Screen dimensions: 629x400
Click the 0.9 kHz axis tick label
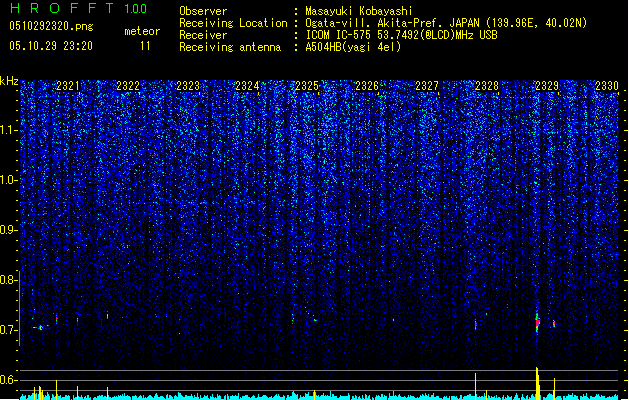click(x=9, y=230)
